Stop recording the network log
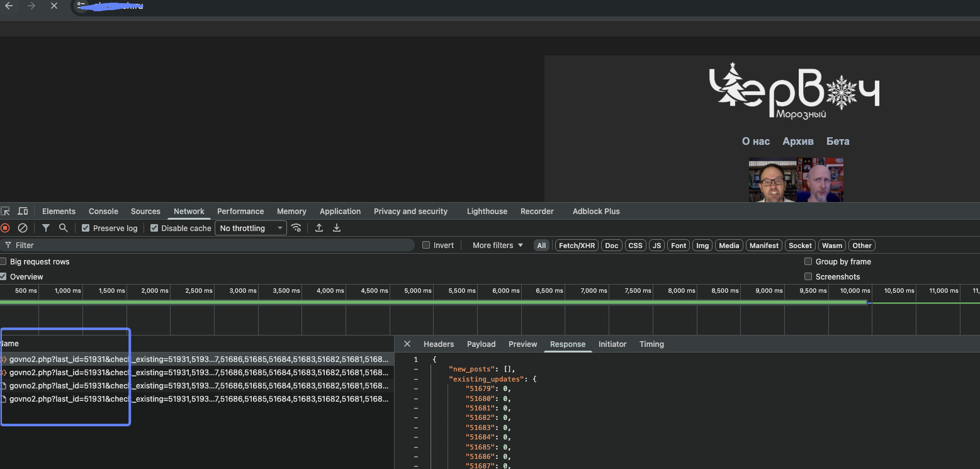The width and height of the screenshot is (980, 469). point(5,228)
